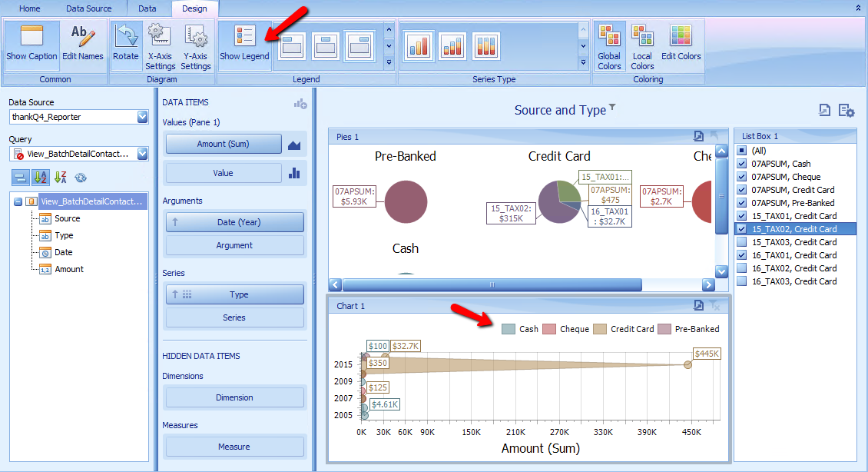Image resolution: width=868 pixels, height=472 pixels.
Task: Pick the third legend position layout
Action: point(359,46)
